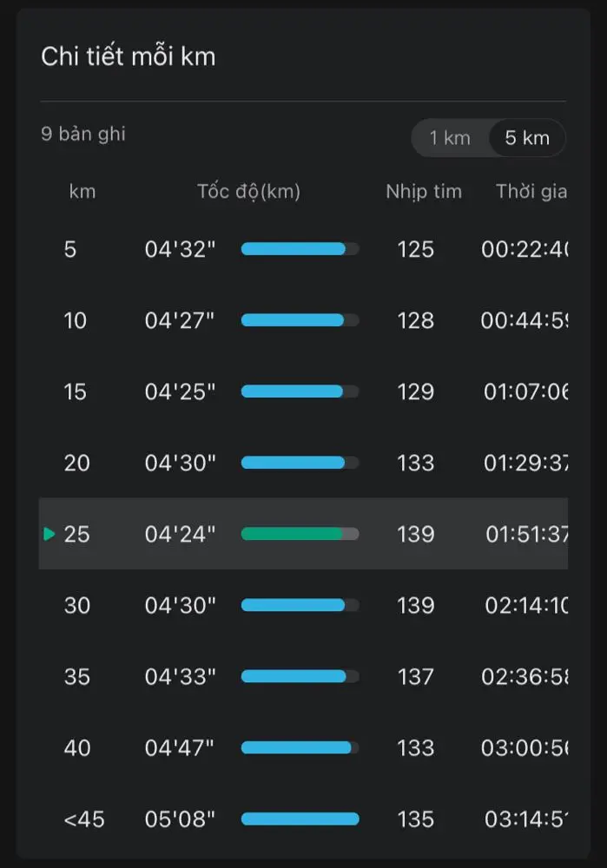607x868 pixels.
Task: Click the green arrow on the 25 km row
Action: (x=49, y=534)
